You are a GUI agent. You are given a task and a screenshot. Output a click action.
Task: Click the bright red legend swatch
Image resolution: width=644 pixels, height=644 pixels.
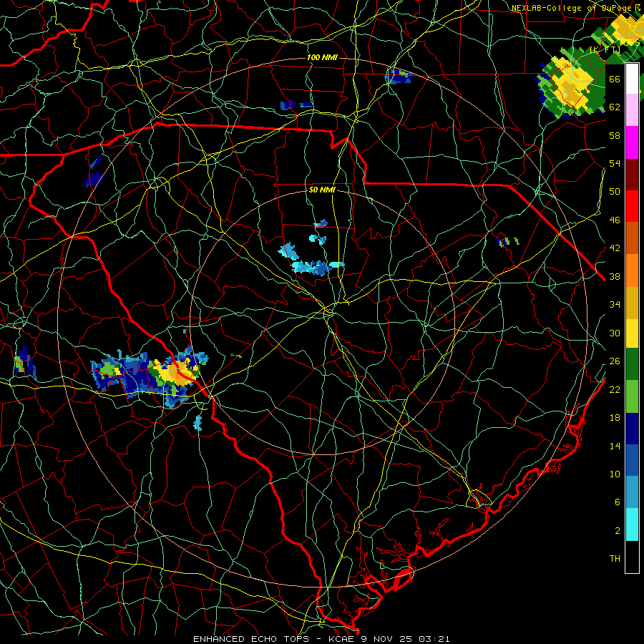[632, 206]
